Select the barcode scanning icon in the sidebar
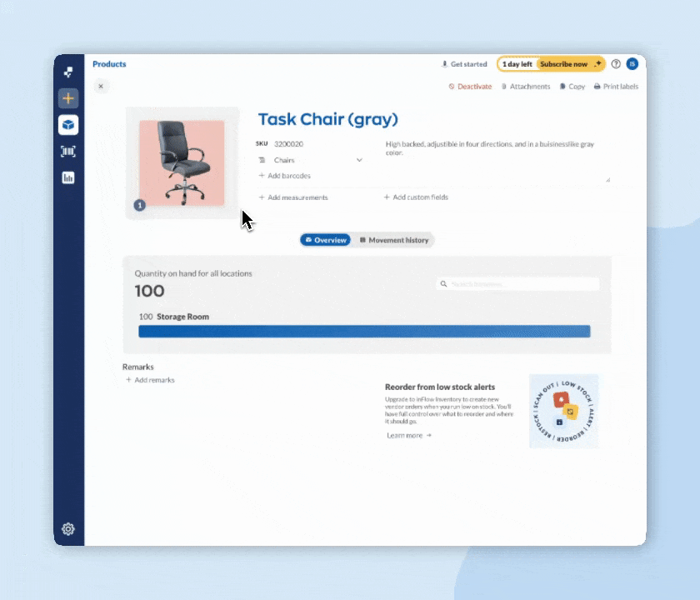This screenshot has height=600, width=700. click(68, 151)
